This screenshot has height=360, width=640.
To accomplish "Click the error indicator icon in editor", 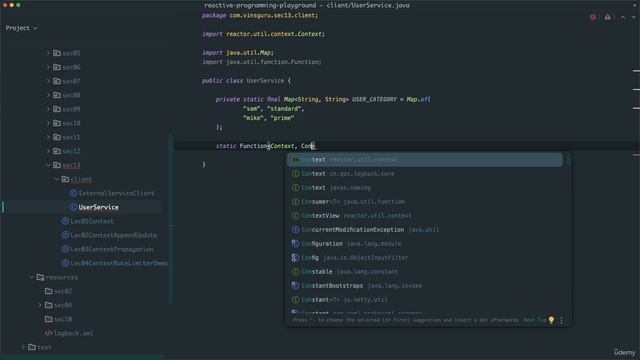I will coord(593,17).
